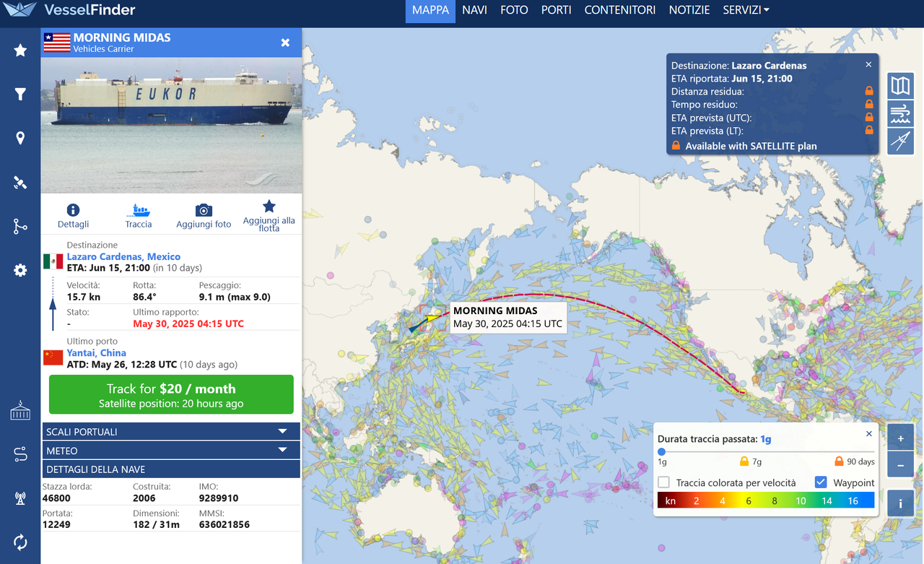Click the track duration slider handle

(661, 452)
